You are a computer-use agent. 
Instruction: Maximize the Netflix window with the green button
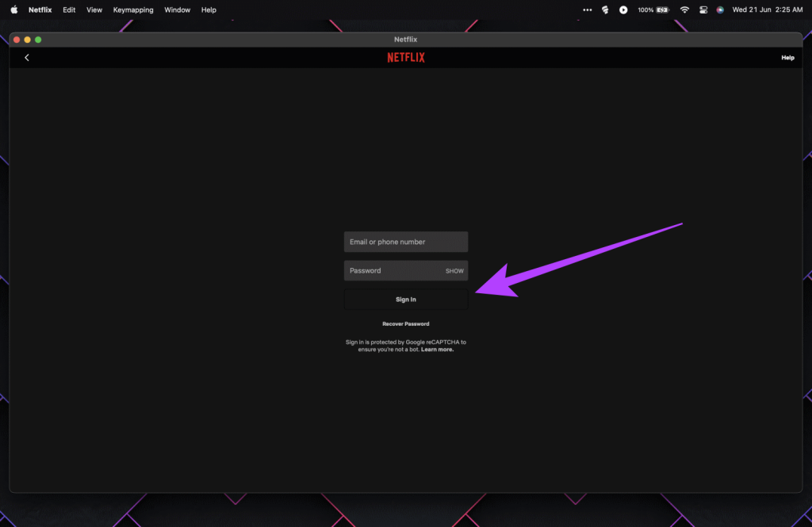[x=38, y=40]
